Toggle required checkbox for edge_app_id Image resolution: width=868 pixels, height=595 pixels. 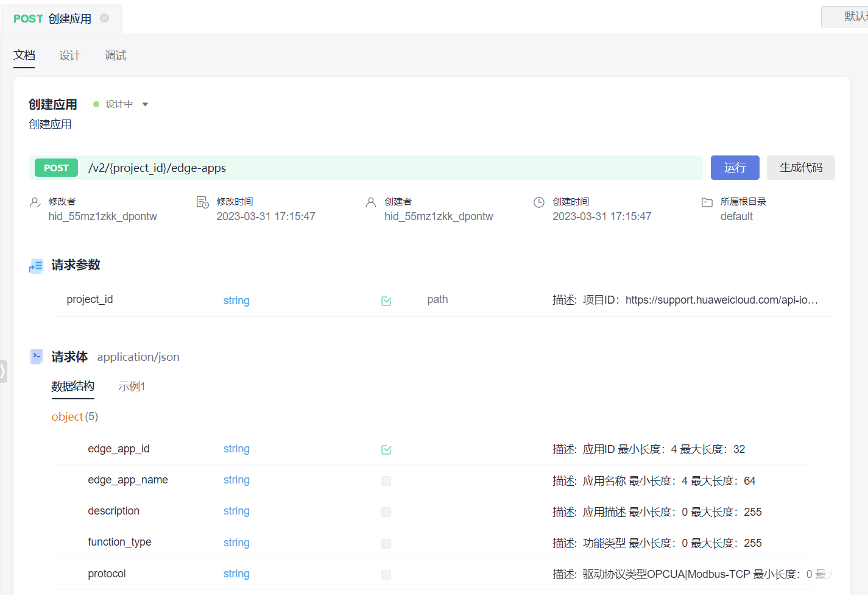point(386,450)
